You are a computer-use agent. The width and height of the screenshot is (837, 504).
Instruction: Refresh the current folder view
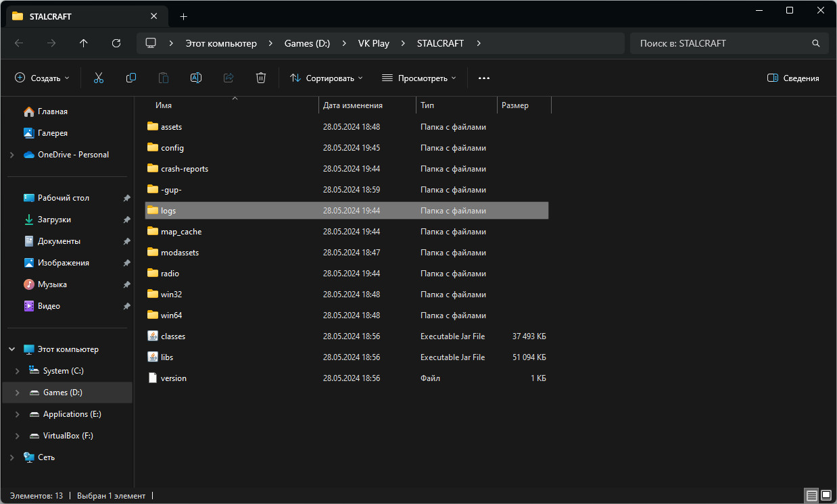[x=116, y=43]
